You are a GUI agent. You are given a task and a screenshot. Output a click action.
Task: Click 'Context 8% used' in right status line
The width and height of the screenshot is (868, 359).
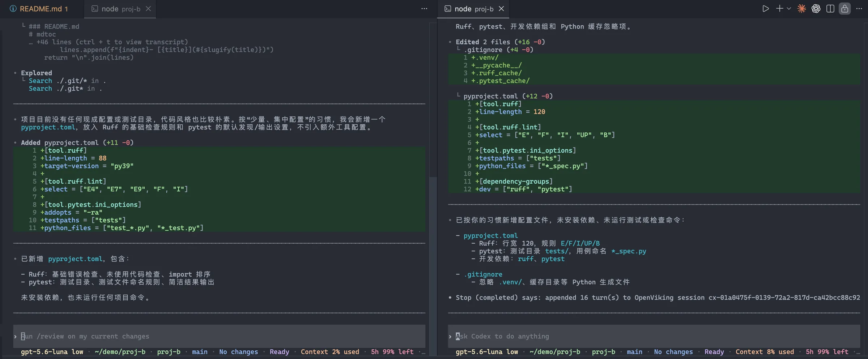point(765,352)
